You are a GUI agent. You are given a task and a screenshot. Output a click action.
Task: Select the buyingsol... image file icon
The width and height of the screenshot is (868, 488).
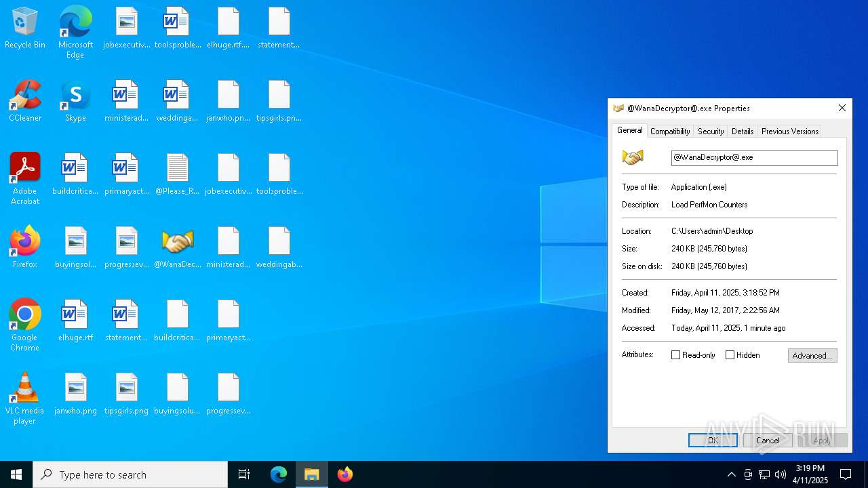click(75, 248)
